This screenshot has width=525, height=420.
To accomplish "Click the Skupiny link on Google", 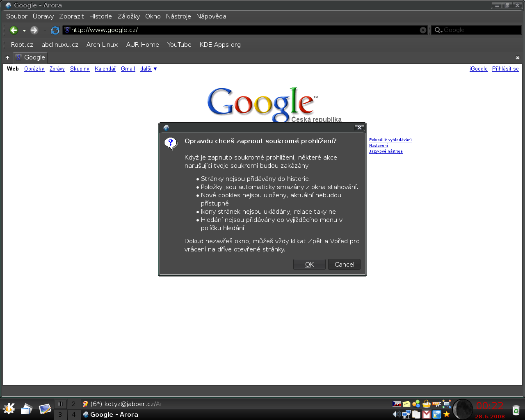I will pos(80,69).
